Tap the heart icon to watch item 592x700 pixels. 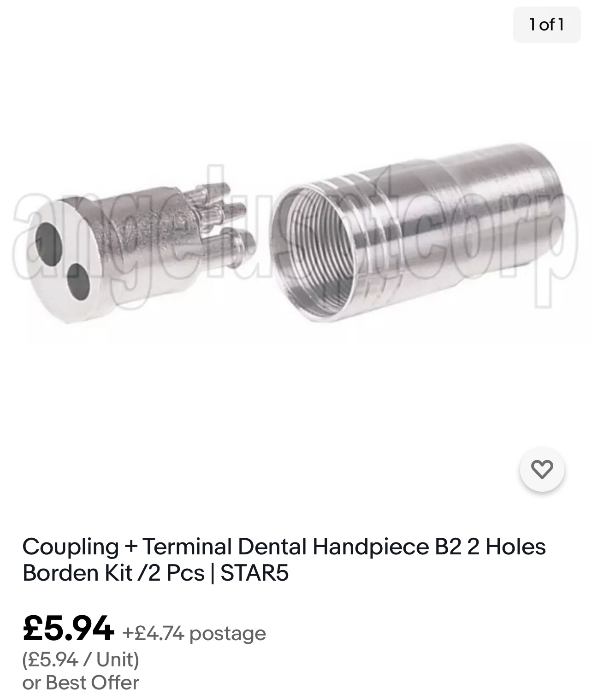542,469
